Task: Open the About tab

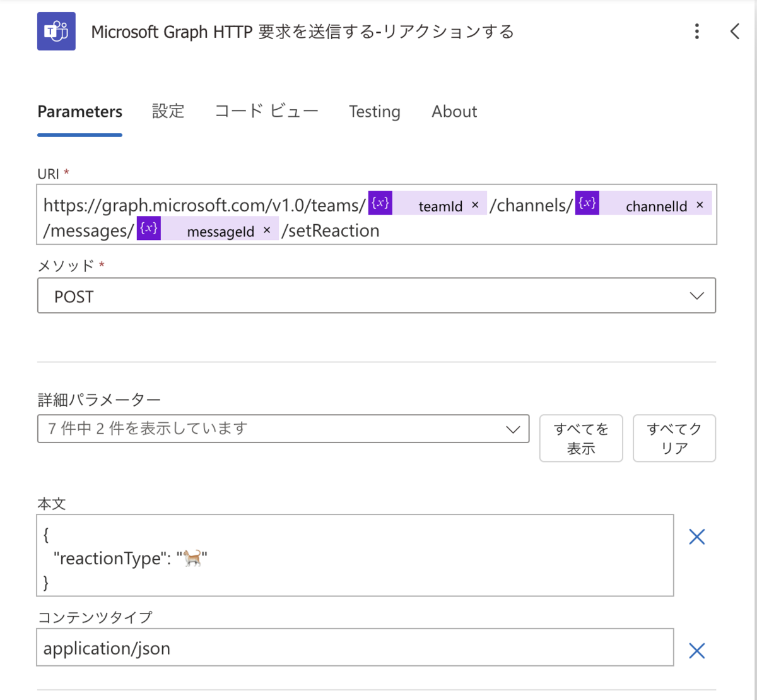Action: coord(454,112)
